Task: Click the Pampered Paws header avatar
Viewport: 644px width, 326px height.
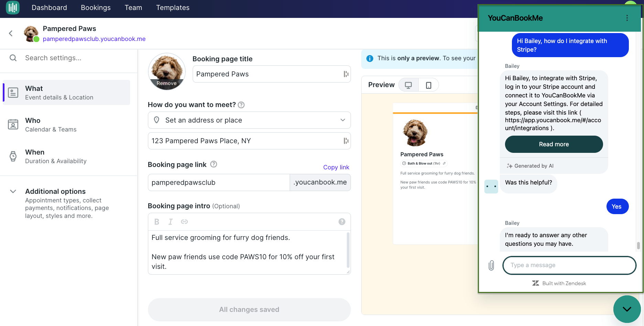Action: pos(31,33)
